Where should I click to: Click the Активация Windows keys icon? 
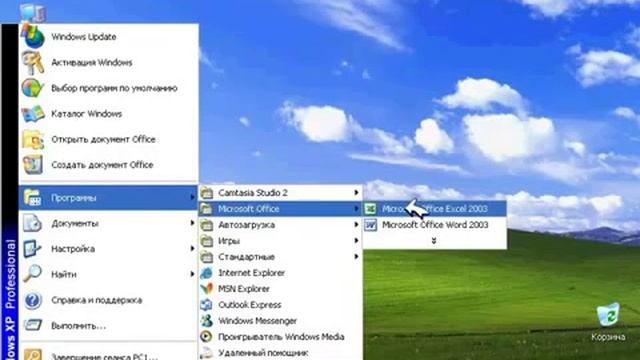tap(33, 62)
